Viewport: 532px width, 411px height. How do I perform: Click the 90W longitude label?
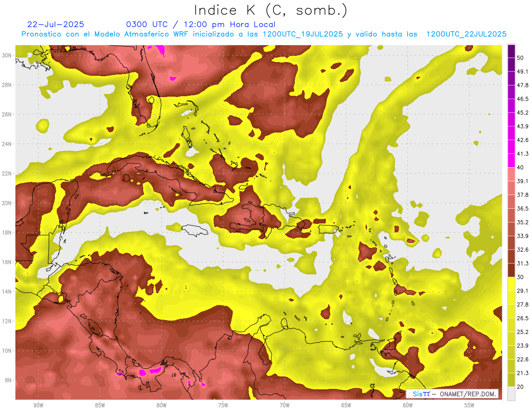(38, 405)
